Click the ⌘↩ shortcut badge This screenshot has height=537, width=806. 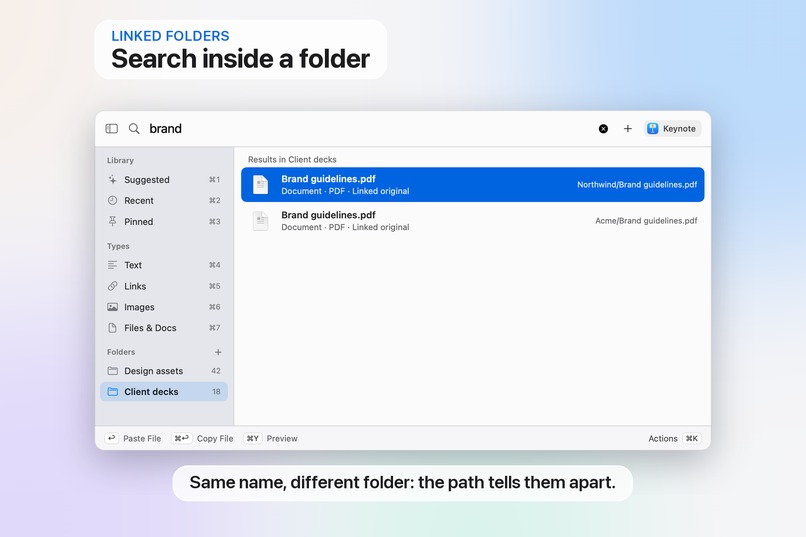(x=181, y=438)
